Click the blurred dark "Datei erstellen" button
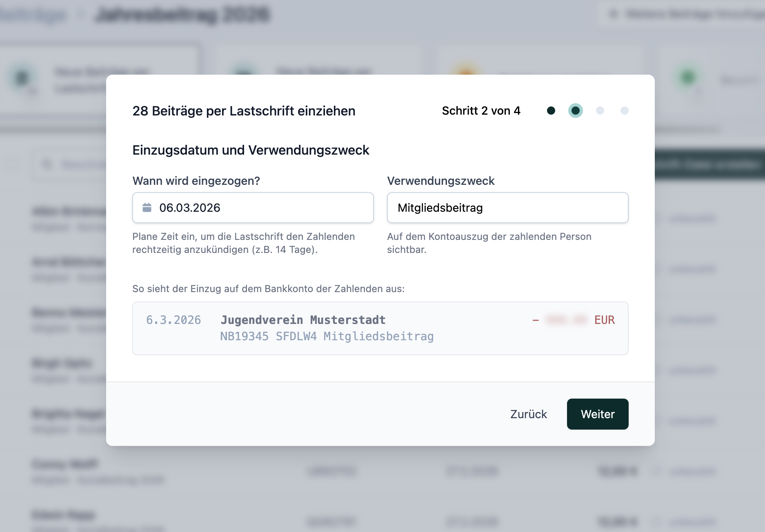Screen dimensions: 765x532 710,164
